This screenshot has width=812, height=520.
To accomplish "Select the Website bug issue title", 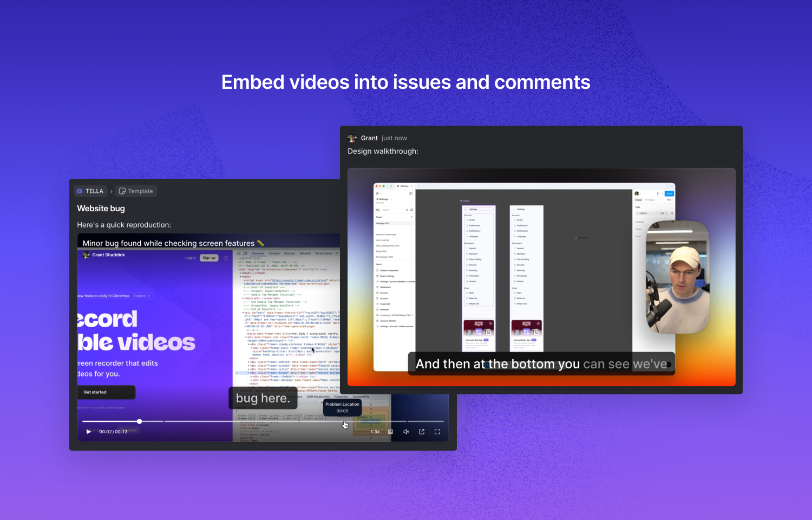I will (x=101, y=209).
